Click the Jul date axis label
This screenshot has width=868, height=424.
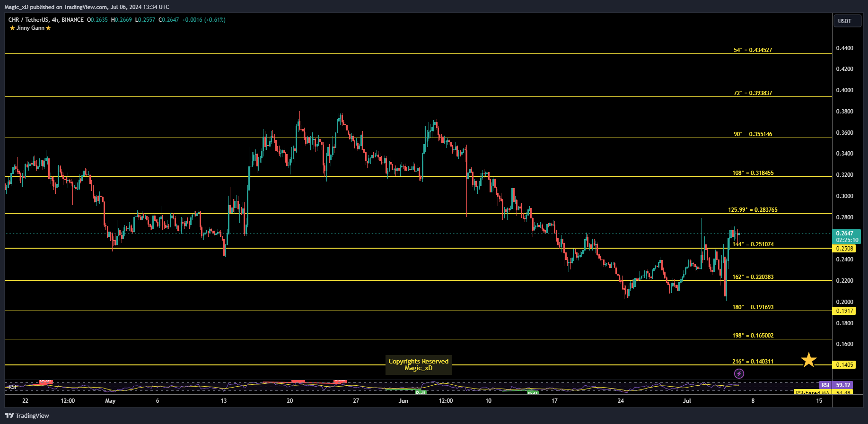[687, 401]
